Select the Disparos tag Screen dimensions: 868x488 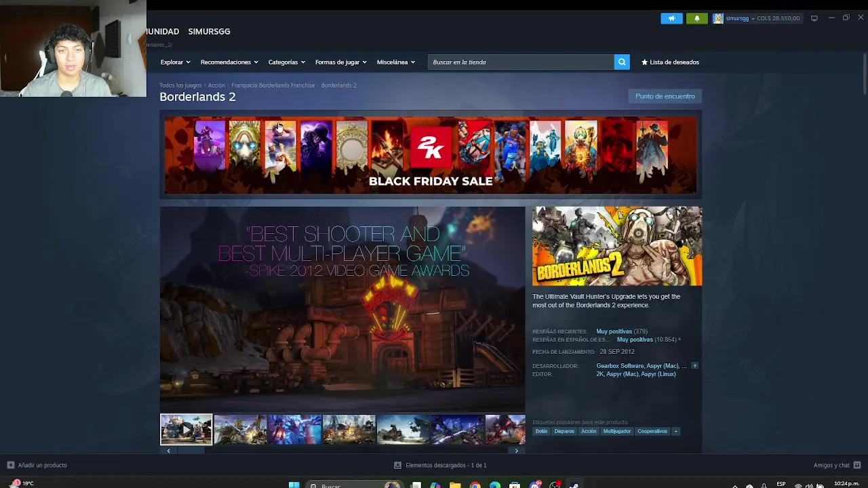[x=564, y=431]
